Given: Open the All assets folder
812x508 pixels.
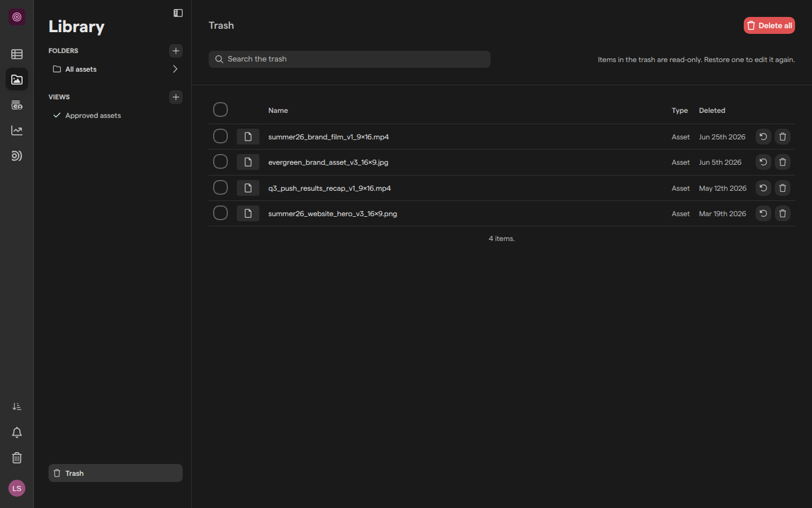Looking at the screenshot, I should tap(115, 69).
